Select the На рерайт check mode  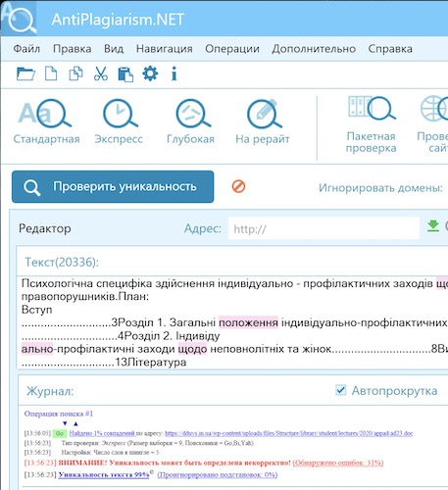(x=263, y=122)
